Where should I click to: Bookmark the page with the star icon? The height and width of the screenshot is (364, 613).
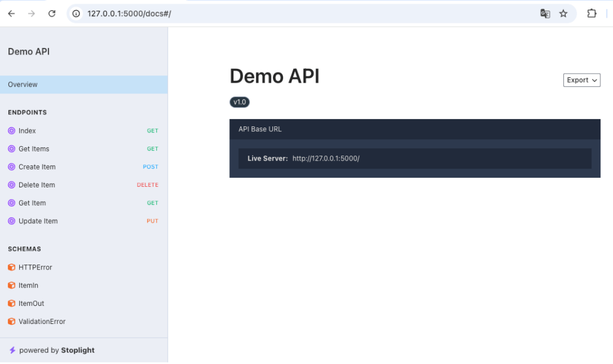tap(563, 13)
